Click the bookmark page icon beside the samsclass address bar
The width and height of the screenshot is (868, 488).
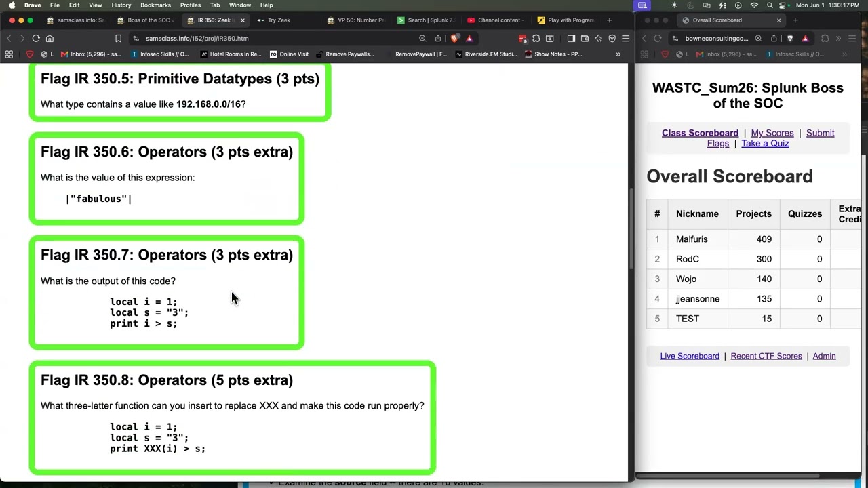point(118,39)
